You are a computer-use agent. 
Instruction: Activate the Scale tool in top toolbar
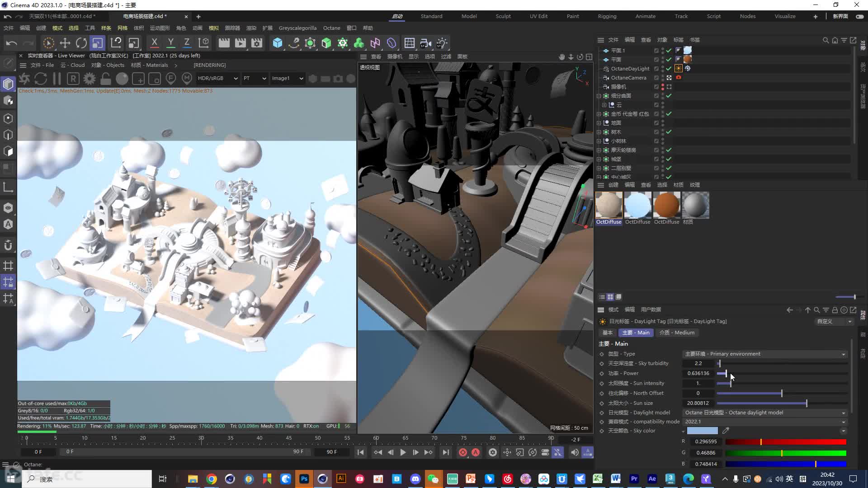(x=97, y=43)
